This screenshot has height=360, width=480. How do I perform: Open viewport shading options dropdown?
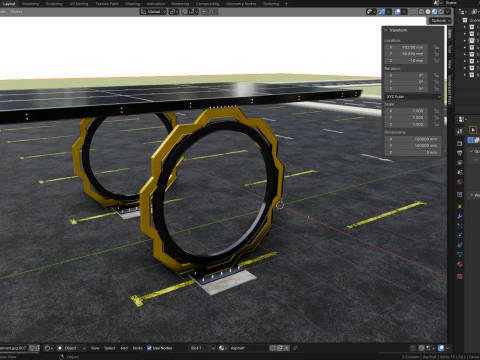[x=448, y=12]
